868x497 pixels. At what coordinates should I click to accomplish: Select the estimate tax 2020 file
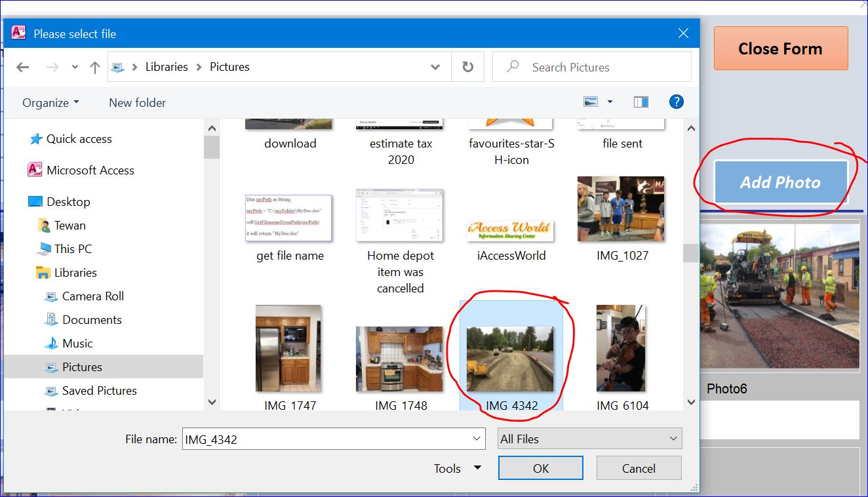tap(401, 143)
